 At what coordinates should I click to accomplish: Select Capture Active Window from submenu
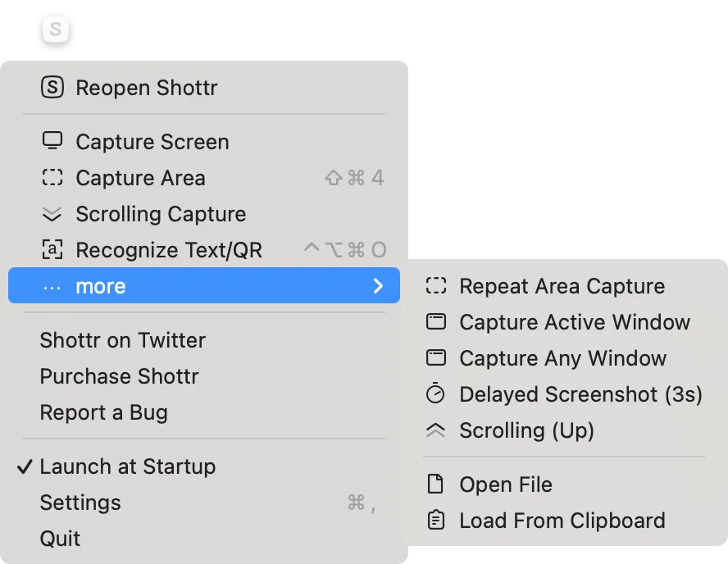(575, 322)
